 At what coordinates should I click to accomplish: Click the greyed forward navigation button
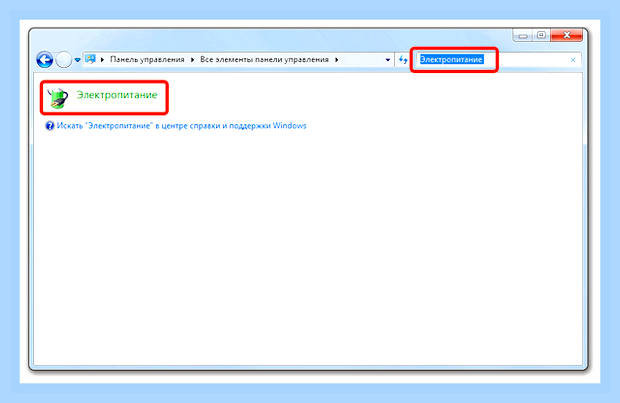[x=64, y=60]
